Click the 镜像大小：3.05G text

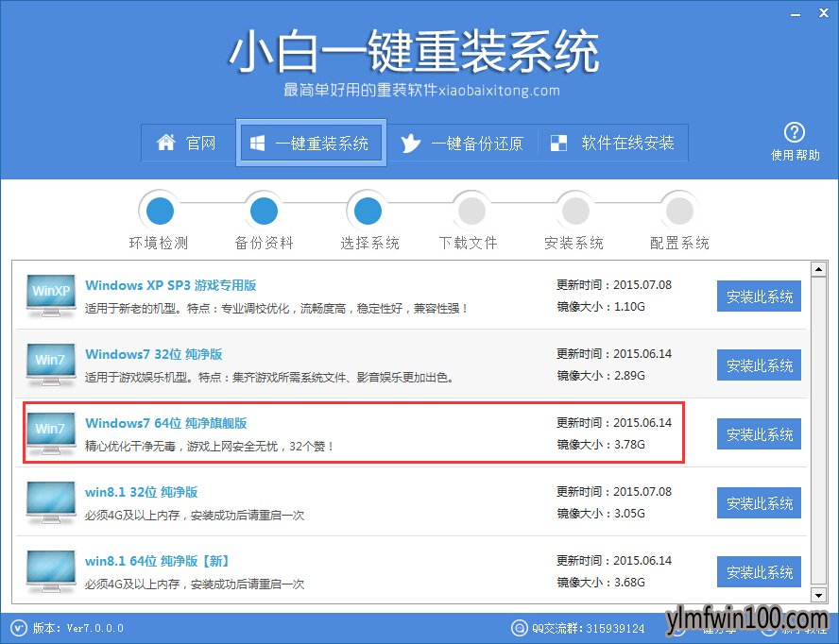point(601,514)
